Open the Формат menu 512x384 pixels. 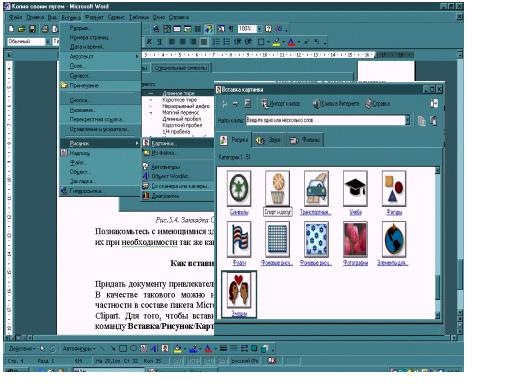[x=94, y=17]
